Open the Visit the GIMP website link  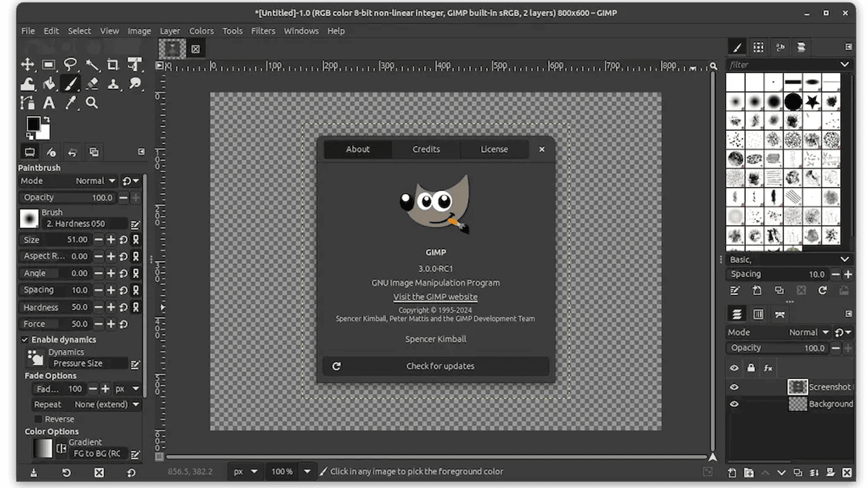pyautogui.click(x=435, y=297)
